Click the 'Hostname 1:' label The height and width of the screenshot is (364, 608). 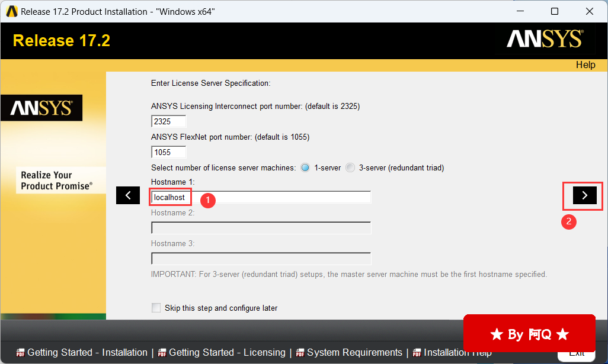coord(172,182)
